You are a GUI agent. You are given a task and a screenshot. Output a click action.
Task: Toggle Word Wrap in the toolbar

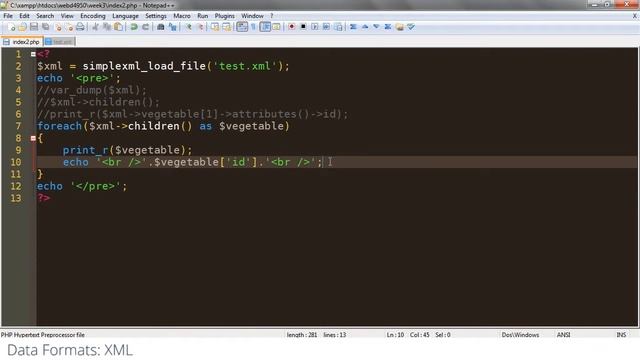point(242,27)
